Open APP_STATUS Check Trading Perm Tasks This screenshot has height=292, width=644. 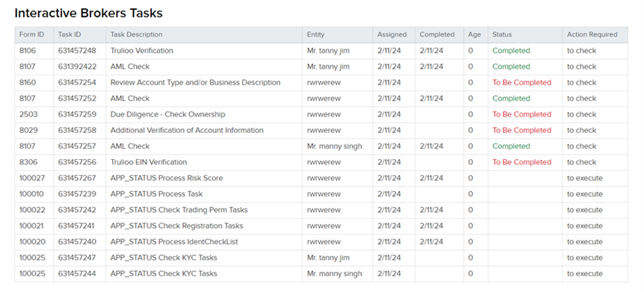179,210
